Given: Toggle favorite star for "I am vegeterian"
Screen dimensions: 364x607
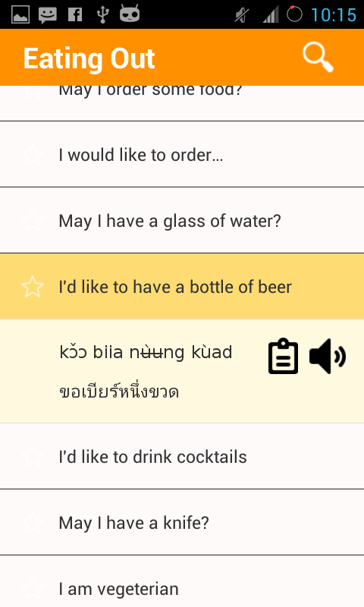Looking at the screenshot, I should [33, 589].
